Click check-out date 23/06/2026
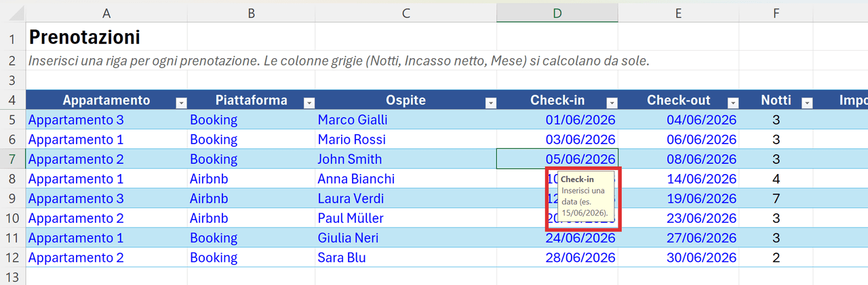The width and height of the screenshot is (868, 285). click(678, 218)
